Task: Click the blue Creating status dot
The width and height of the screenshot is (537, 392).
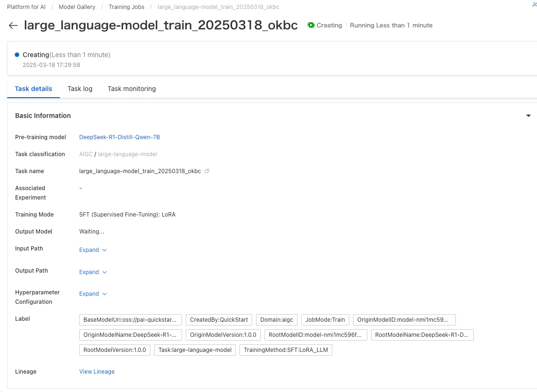Action: [x=17, y=55]
